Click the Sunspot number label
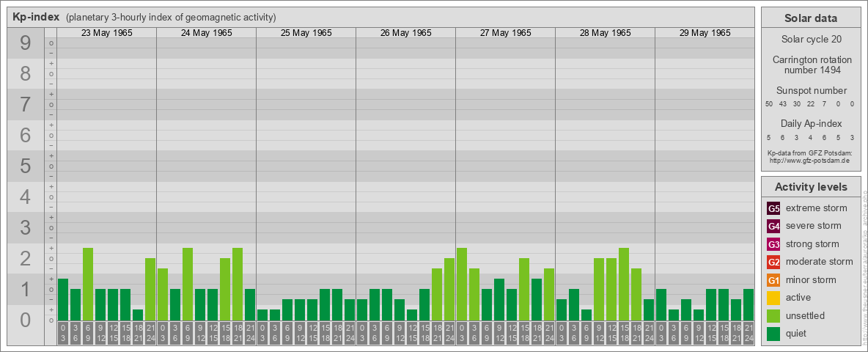This screenshot has height=352, width=868. 811,91
